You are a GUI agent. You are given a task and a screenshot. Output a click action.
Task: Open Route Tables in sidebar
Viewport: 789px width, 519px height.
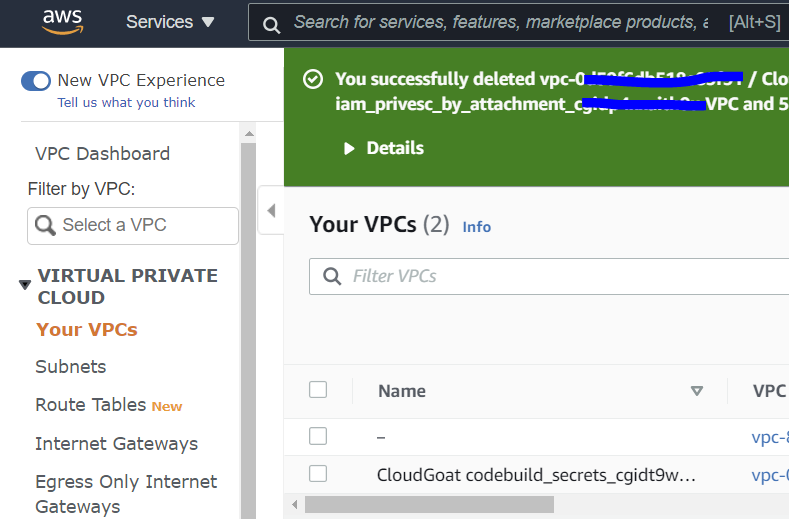pos(91,405)
